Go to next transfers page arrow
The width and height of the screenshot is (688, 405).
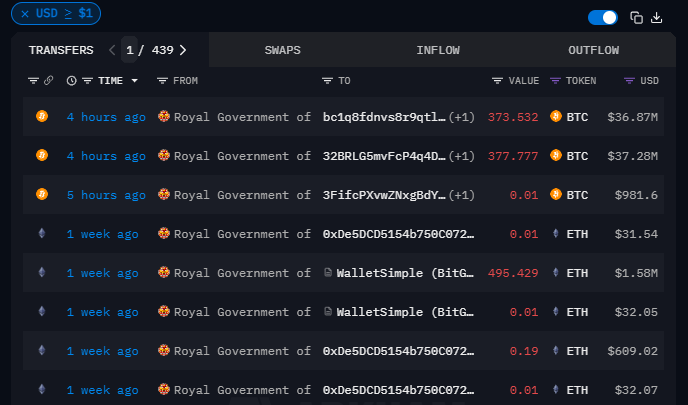click(x=183, y=50)
